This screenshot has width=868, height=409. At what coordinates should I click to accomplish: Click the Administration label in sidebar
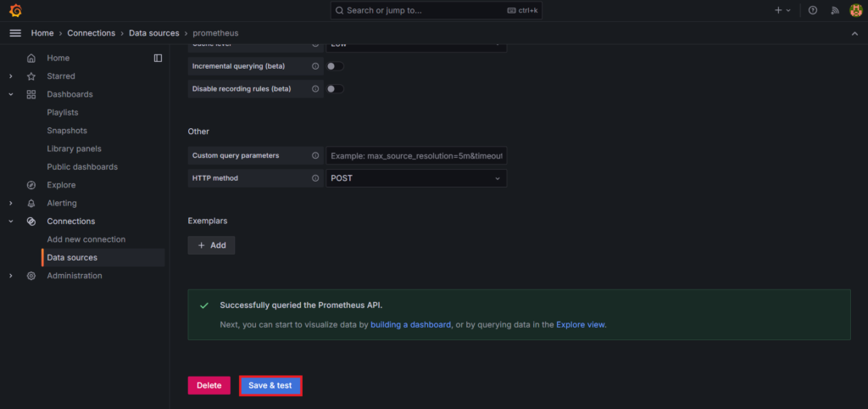point(75,276)
